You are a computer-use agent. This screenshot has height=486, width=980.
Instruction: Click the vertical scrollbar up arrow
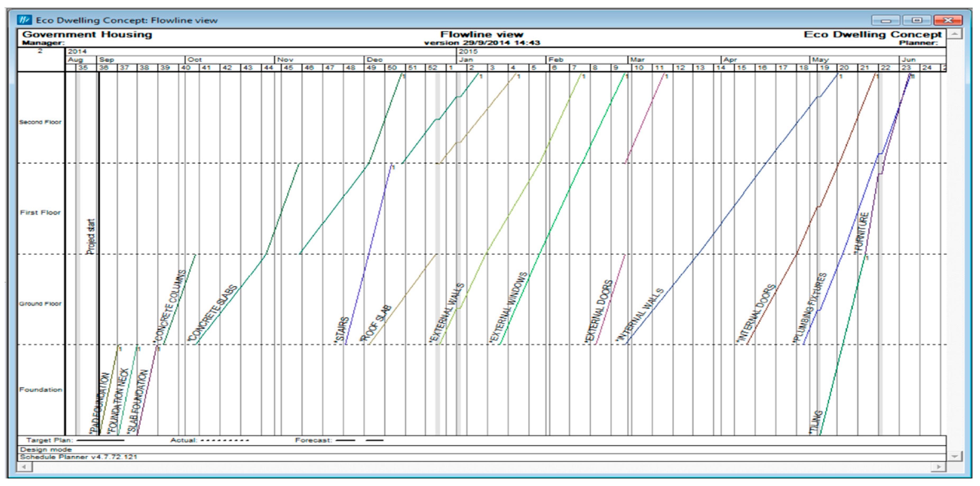[x=955, y=34]
